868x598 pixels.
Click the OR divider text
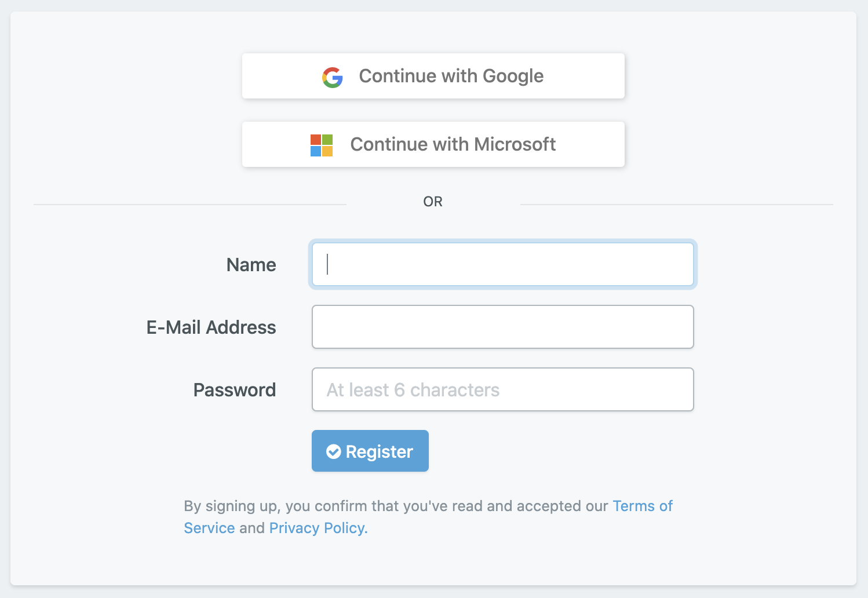pos(433,202)
